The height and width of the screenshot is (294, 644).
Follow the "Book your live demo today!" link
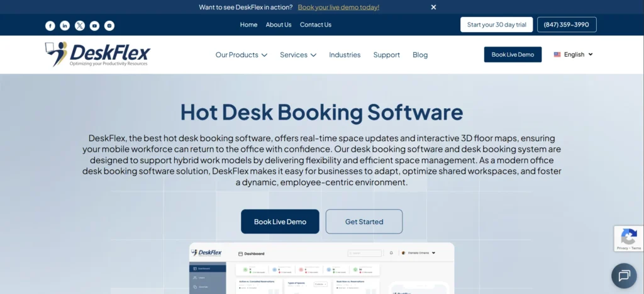point(338,7)
